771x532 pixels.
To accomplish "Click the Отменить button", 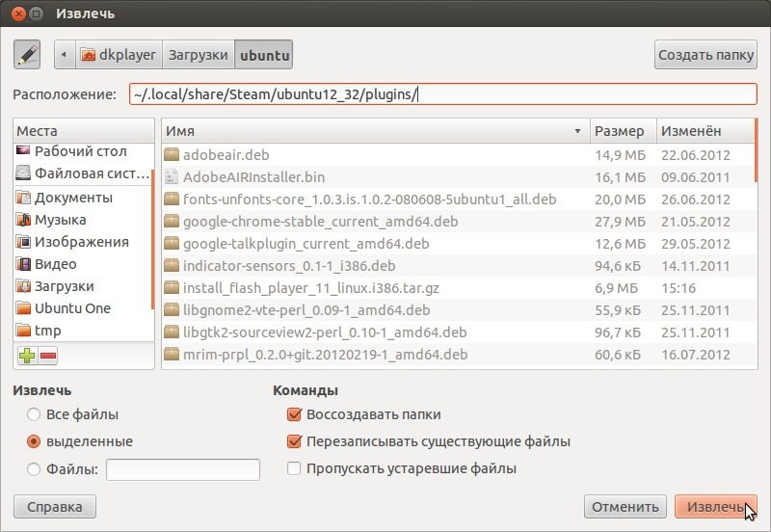I will point(625,506).
